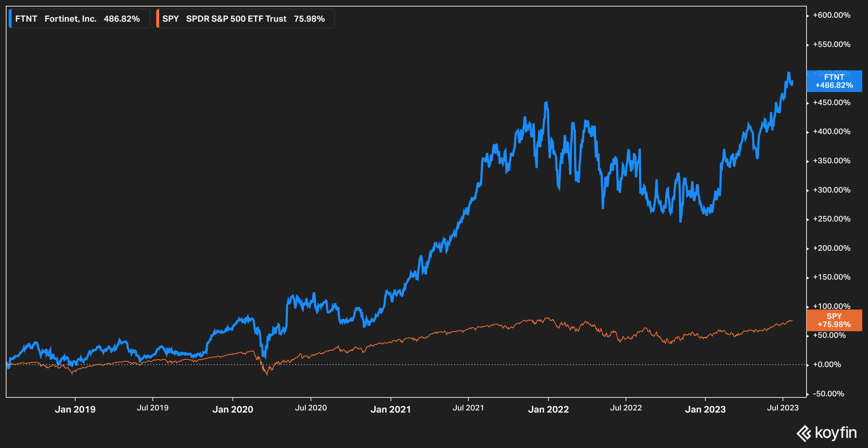Click the Jan 2019 axis label
Image resolution: width=868 pixels, height=448 pixels.
click(75, 409)
